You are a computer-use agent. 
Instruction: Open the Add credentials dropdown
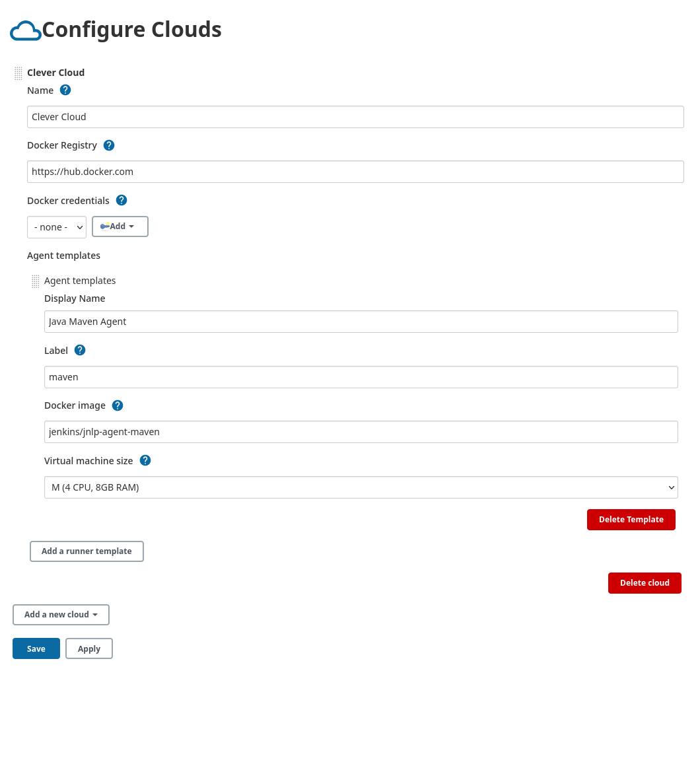pyautogui.click(x=120, y=226)
